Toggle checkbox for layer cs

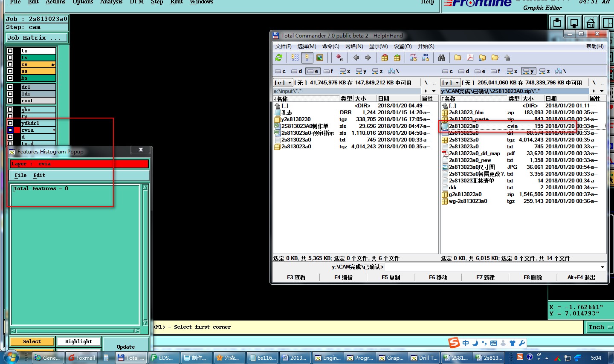click(10, 64)
